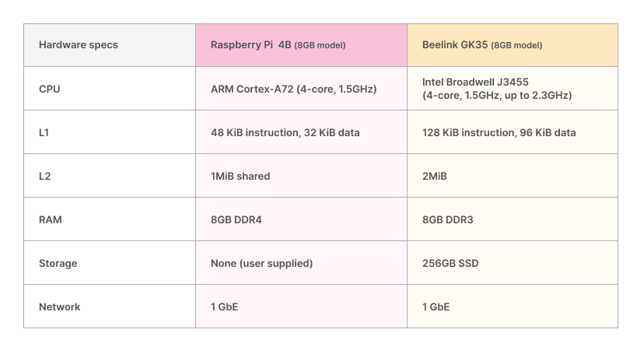Select the Network row label
The height and width of the screenshot is (354, 644).
coord(60,307)
